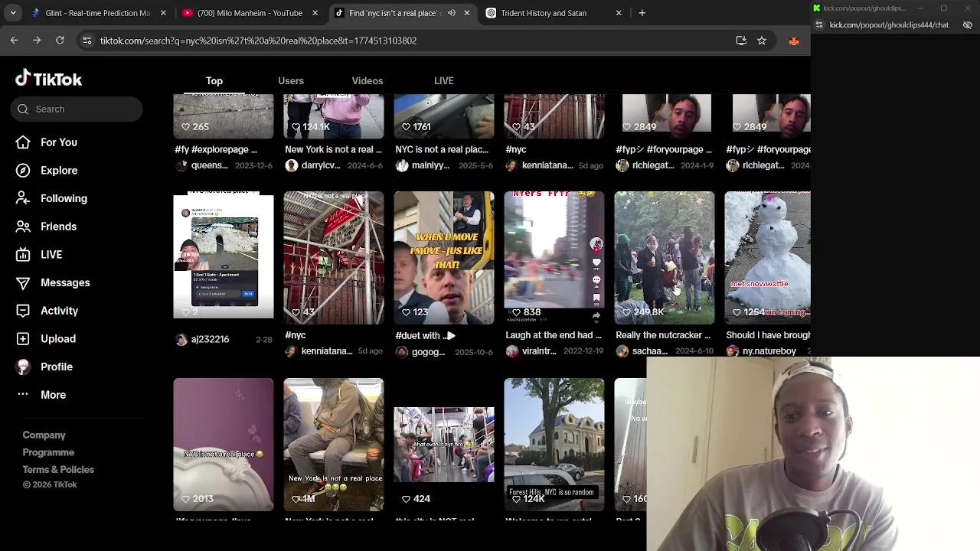980x551 pixels.
Task: Go to Following in sidebar
Action: 64,198
